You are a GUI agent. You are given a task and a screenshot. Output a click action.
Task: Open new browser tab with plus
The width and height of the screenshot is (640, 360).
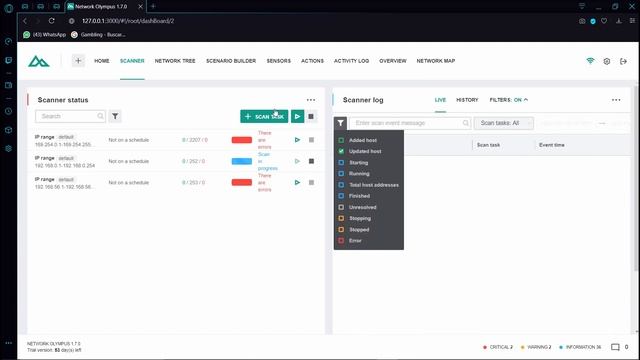click(x=153, y=7)
